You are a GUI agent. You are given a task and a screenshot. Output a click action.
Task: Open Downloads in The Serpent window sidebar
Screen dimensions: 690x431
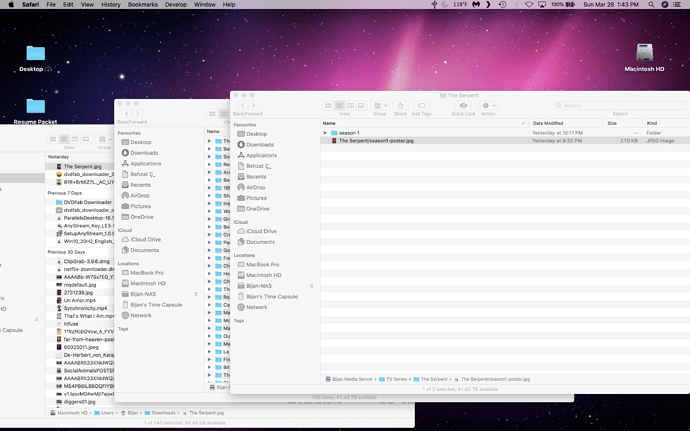[256, 144]
